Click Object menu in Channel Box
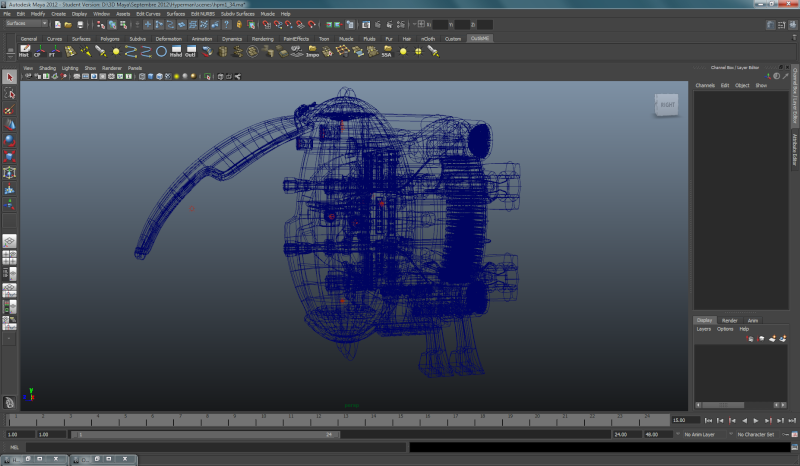800x466 pixels. pyautogui.click(x=742, y=86)
